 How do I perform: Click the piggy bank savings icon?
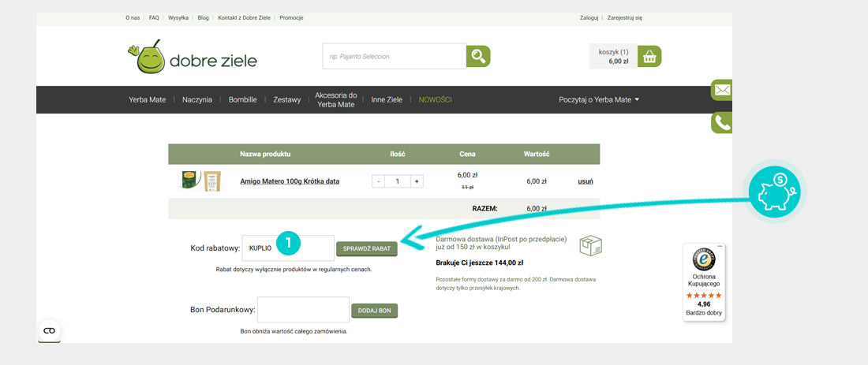click(774, 193)
